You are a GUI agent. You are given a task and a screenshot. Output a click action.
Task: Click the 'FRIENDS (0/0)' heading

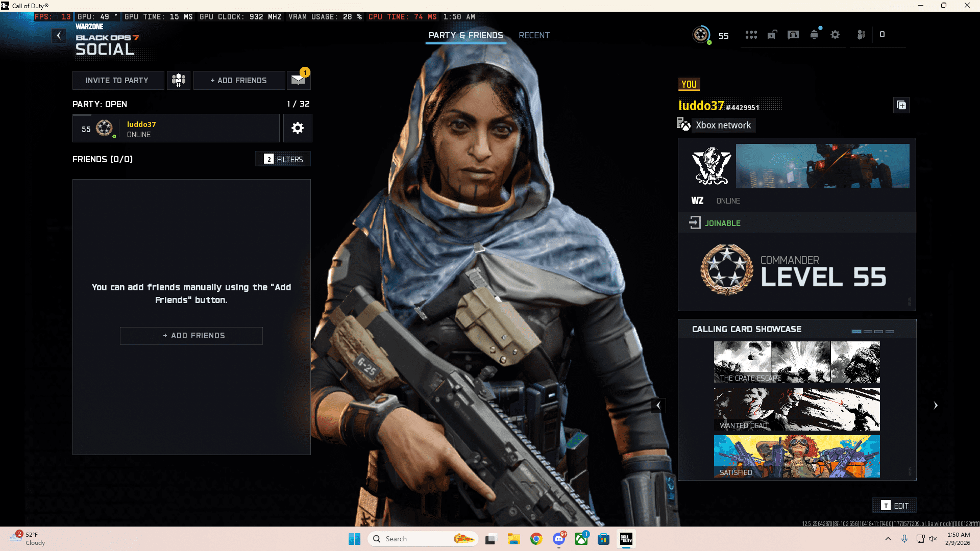(103, 159)
